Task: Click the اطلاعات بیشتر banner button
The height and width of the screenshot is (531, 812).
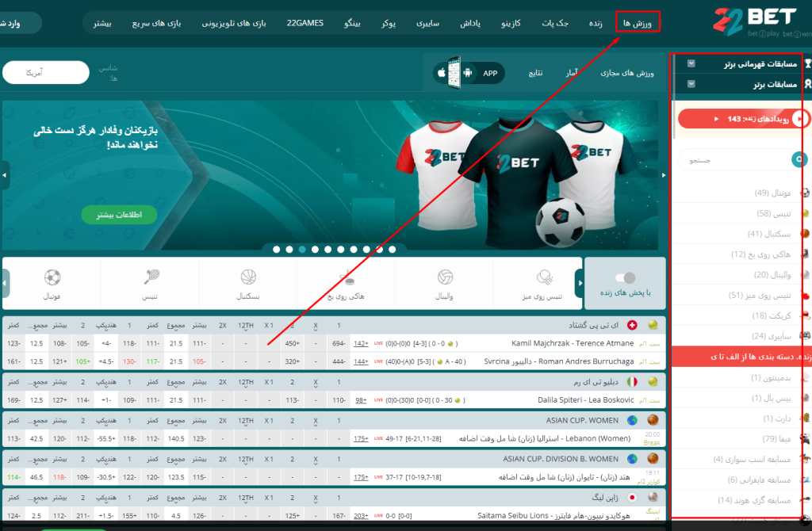Action: tap(119, 214)
